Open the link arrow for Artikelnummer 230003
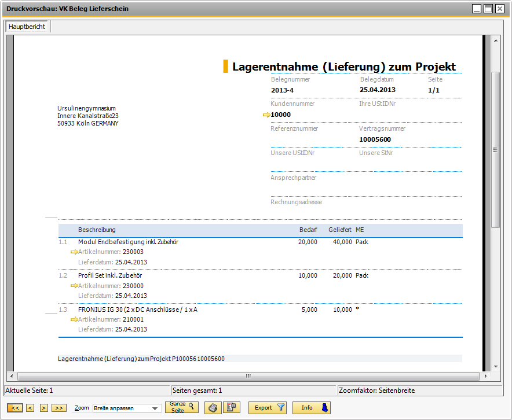The image size is (512, 420). [x=74, y=252]
